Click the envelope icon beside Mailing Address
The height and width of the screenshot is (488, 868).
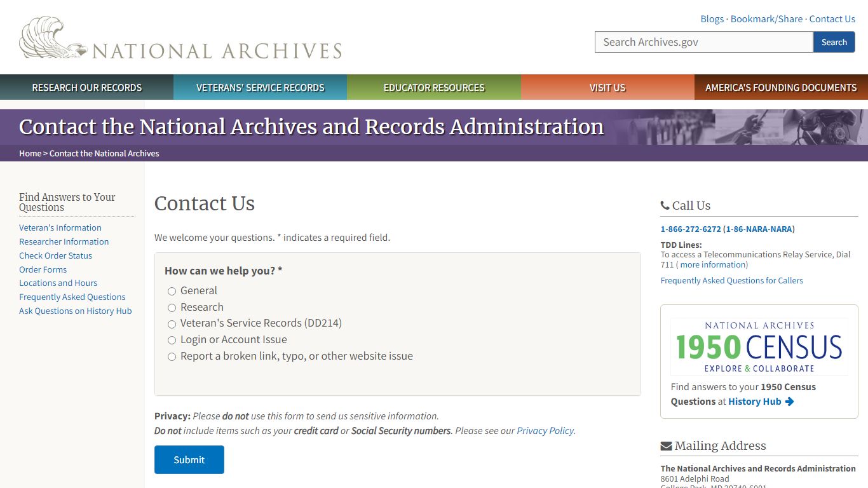pyautogui.click(x=666, y=446)
